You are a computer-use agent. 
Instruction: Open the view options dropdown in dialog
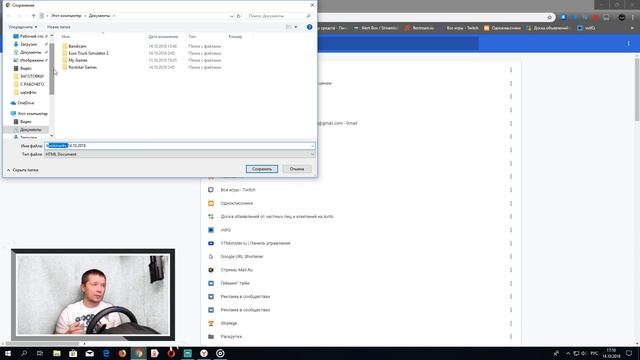[296, 27]
